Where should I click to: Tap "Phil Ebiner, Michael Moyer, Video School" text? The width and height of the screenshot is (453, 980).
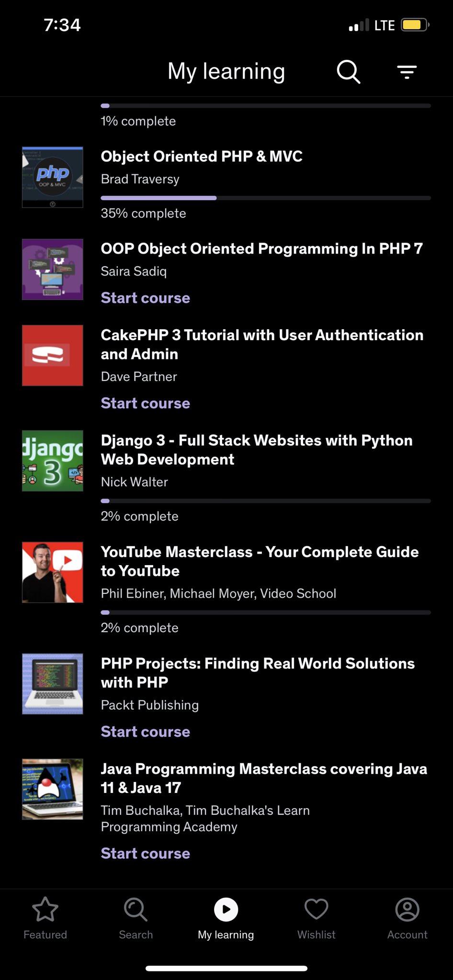218,593
